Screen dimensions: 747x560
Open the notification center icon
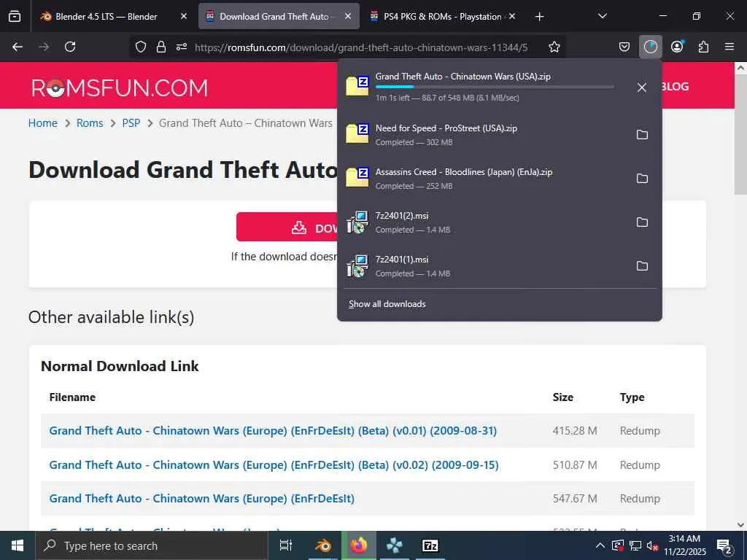tap(724, 547)
